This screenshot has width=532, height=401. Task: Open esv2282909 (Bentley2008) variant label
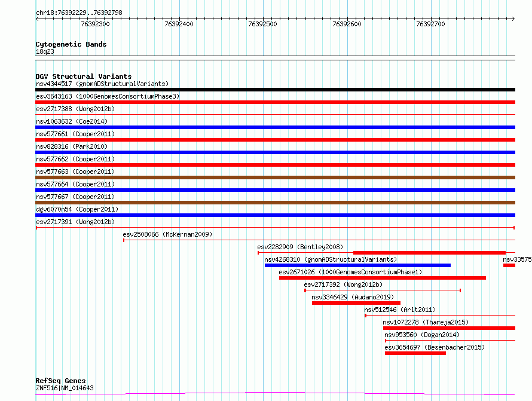point(300,247)
